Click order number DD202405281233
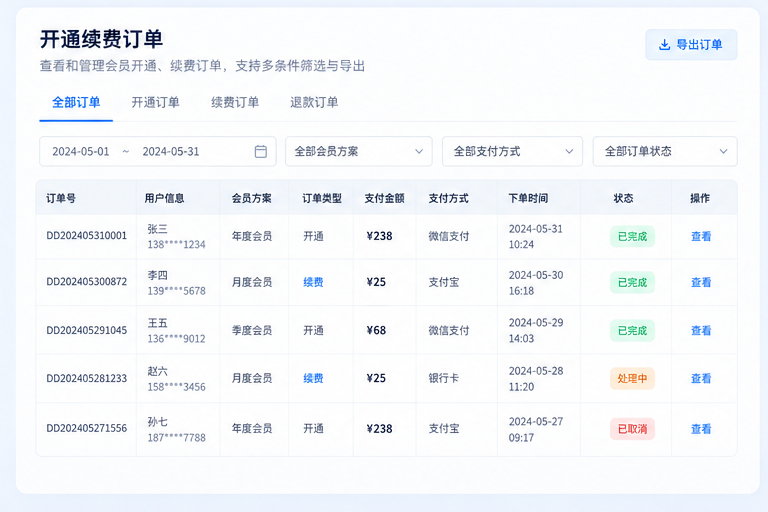The width and height of the screenshot is (768, 512). (x=87, y=378)
